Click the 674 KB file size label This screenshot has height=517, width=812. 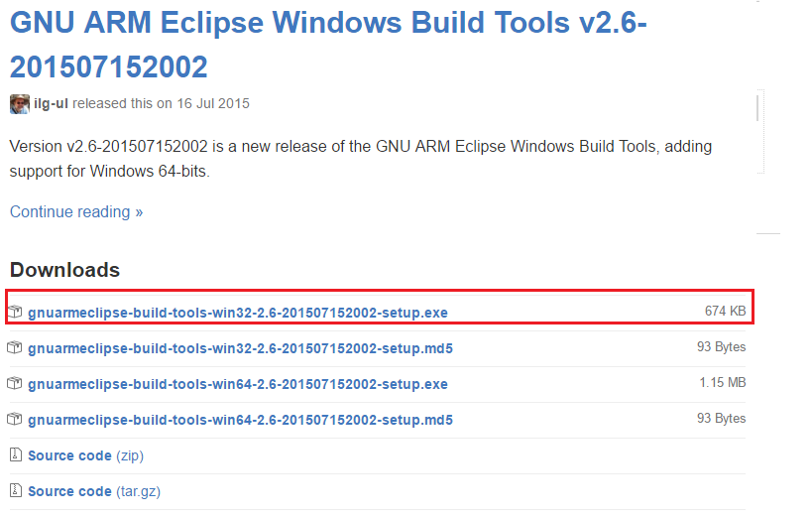[x=725, y=312]
